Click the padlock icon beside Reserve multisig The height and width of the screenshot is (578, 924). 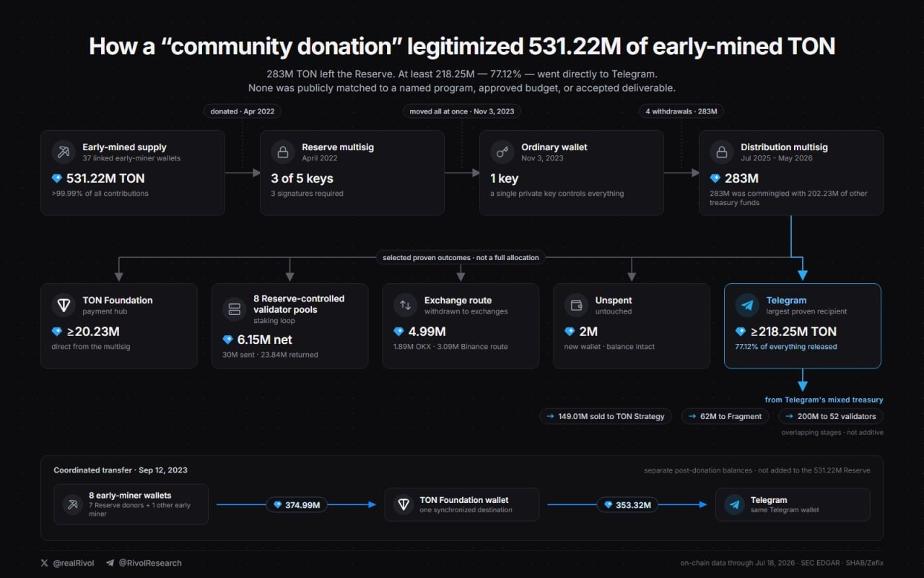[283, 152]
